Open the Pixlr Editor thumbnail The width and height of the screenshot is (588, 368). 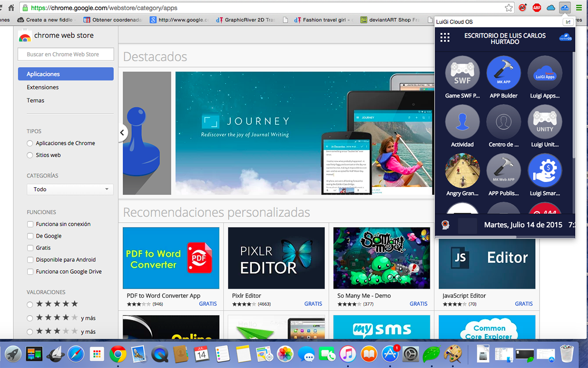point(276,258)
